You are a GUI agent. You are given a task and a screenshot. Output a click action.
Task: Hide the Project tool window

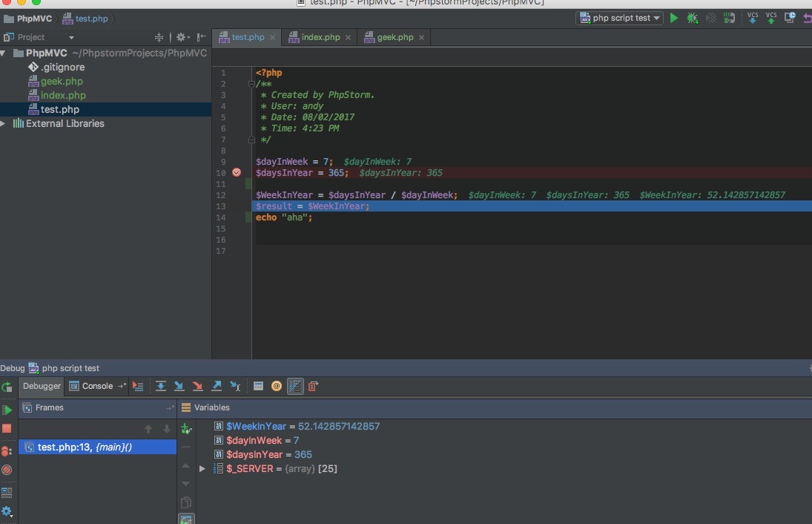202,37
